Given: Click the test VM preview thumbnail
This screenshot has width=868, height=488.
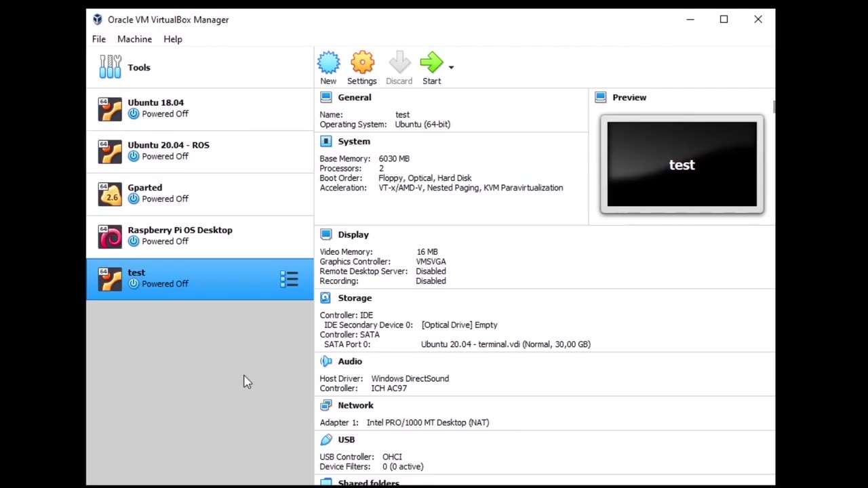Looking at the screenshot, I should coord(682,164).
